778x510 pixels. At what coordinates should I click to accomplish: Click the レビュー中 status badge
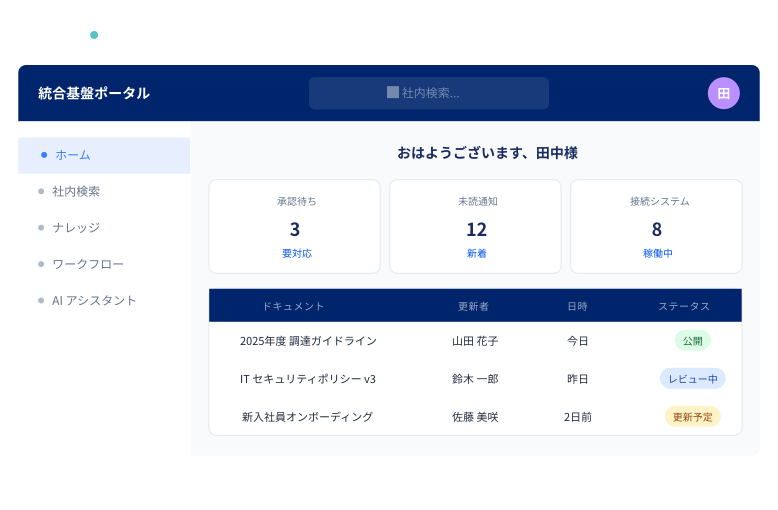tap(692, 379)
